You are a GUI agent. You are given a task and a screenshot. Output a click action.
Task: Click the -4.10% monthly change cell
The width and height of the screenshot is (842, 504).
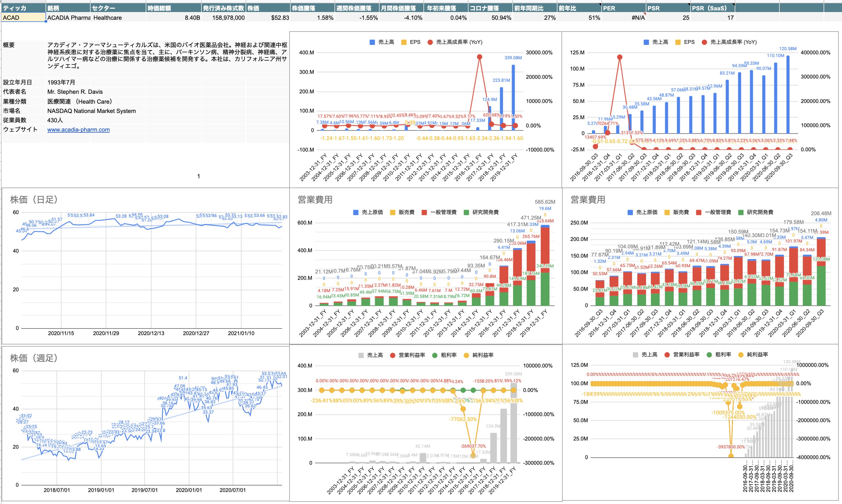coord(402,18)
